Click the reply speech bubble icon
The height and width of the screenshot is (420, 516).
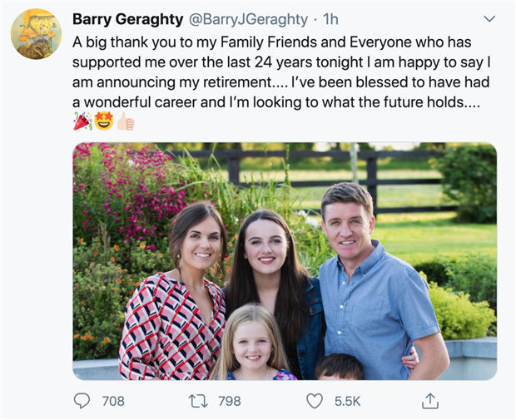tap(82, 401)
